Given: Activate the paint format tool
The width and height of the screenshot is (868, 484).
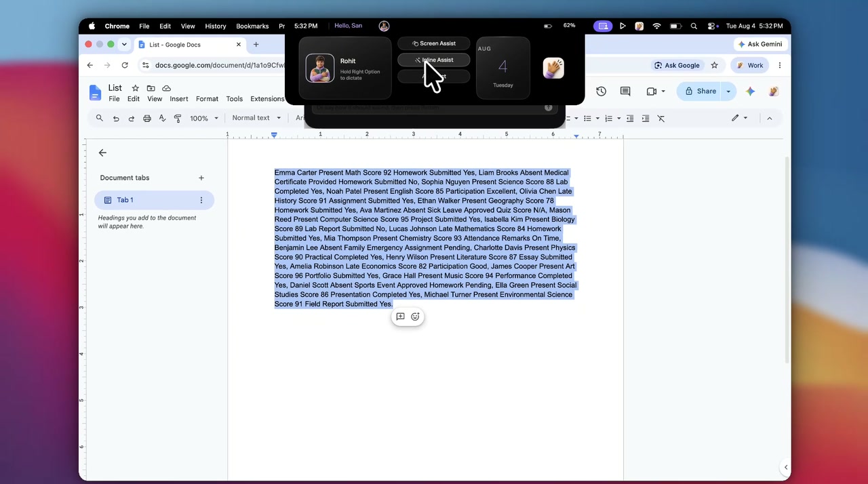Looking at the screenshot, I should tap(178, 119).
